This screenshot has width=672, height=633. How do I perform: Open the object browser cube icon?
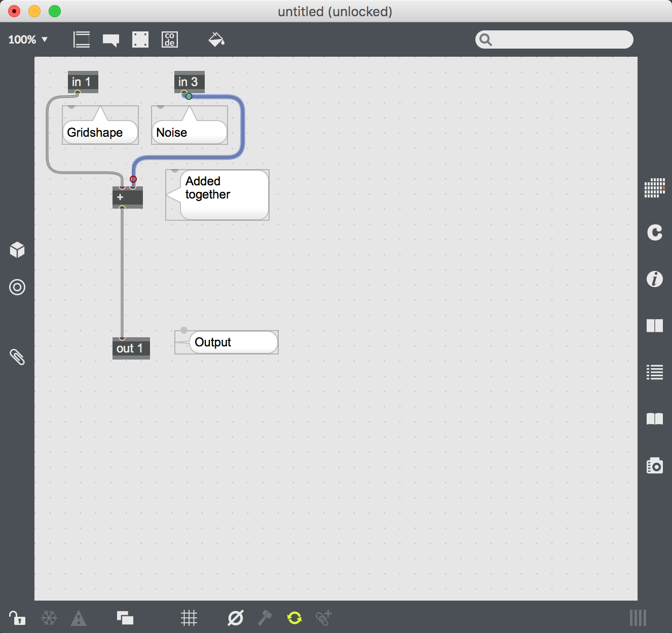(17, 250)
